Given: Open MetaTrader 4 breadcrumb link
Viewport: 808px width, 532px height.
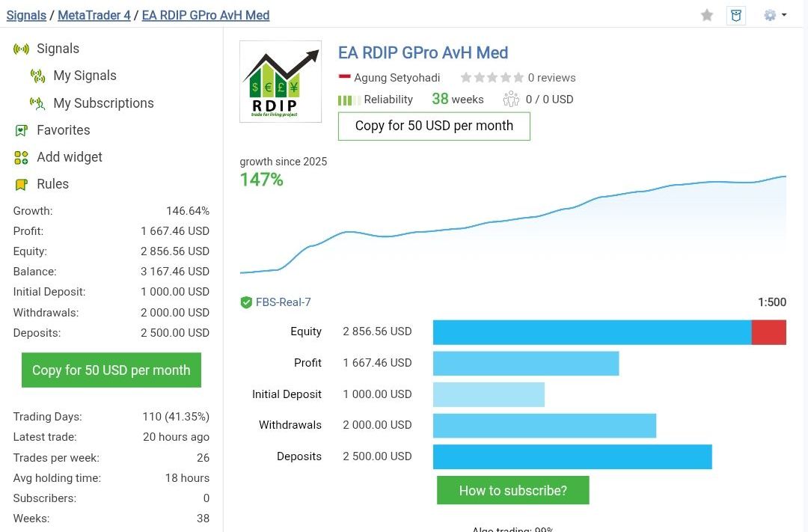Looking at the screenshot, I should point(94,15).
